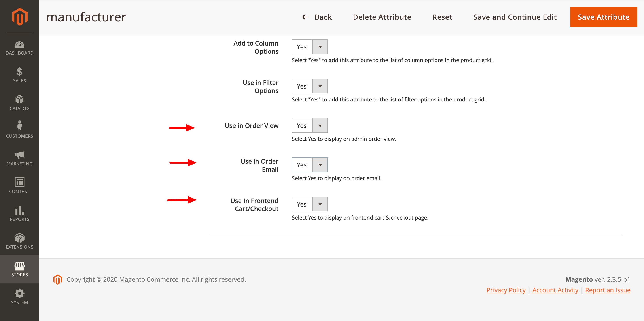This screenshot has height=321, width=644.
Task: Click the Save Attribute button
Action: 604,17
